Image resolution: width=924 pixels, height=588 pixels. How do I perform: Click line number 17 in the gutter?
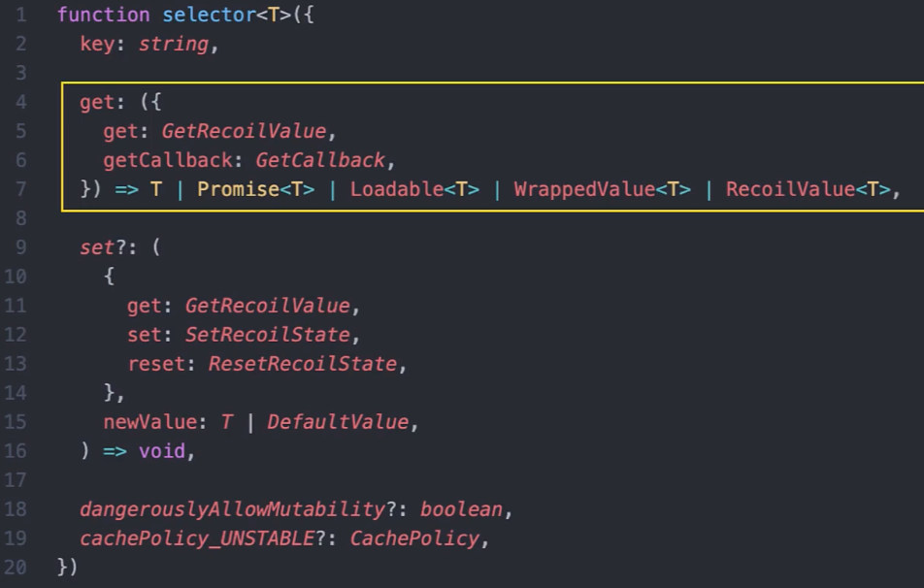pyautogui.click(x=17, y=480)
